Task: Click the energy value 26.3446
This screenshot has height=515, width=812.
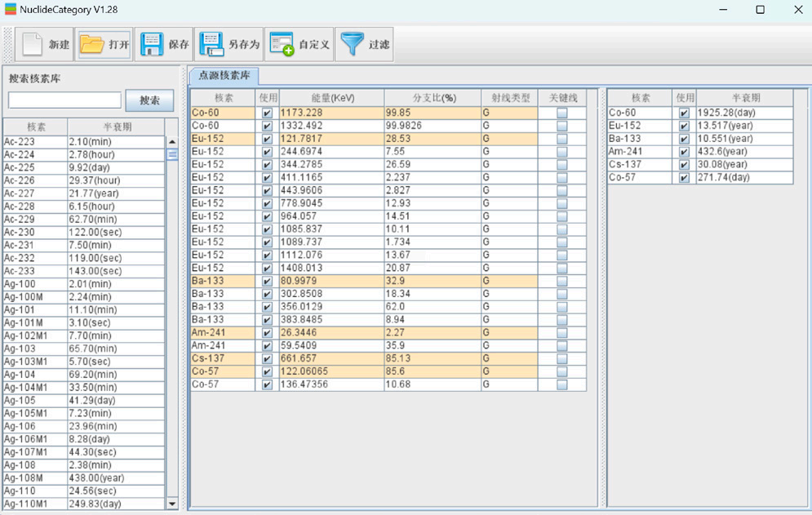Action: tap(331, 333)
